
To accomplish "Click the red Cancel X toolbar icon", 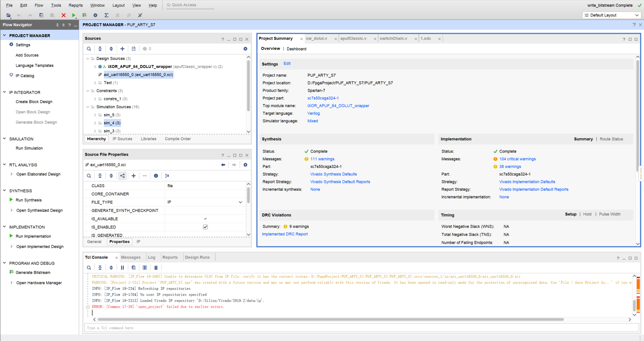I will coord(63,15).
